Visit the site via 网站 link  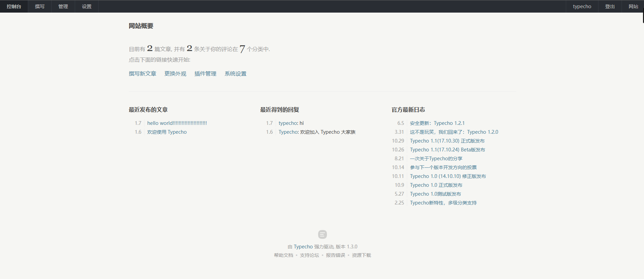633,6
